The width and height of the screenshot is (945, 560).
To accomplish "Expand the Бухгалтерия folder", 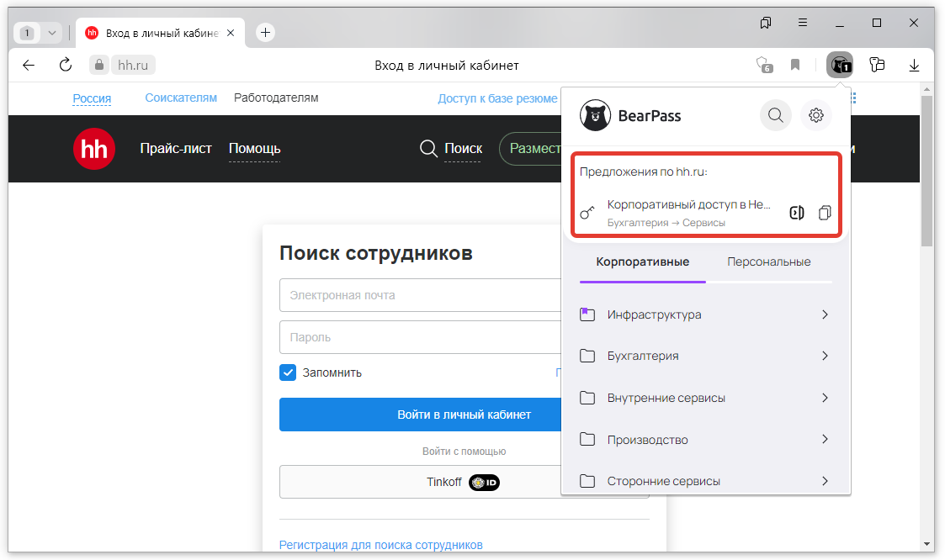I will [705, 356].
